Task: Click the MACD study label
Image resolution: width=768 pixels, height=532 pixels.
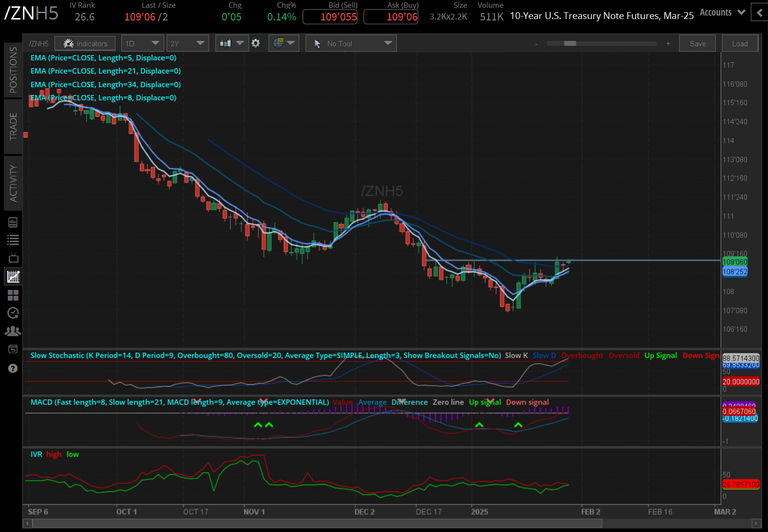Action: (179, 402)
